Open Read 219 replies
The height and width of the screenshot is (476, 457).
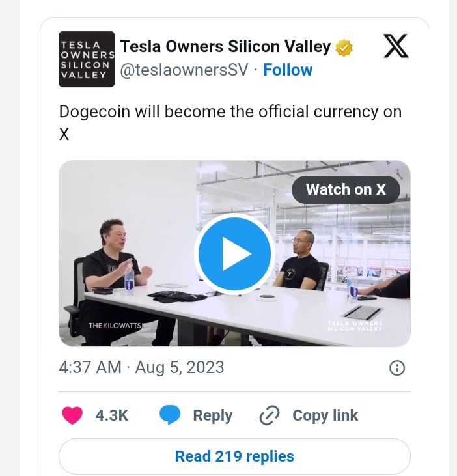234,456
